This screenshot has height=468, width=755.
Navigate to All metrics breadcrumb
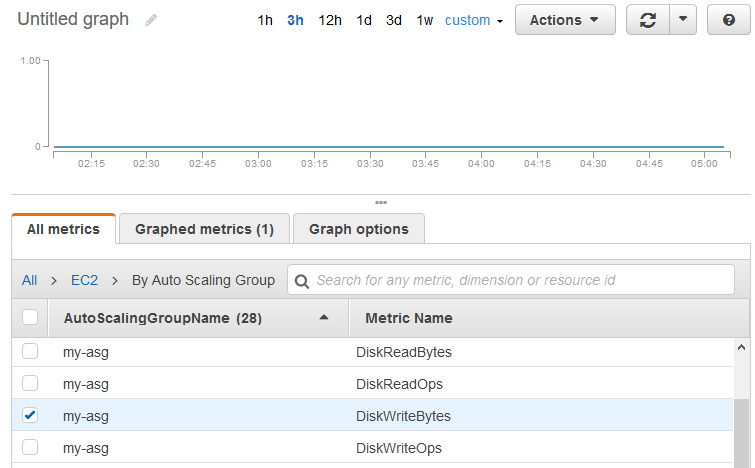[x=30, y=281]
